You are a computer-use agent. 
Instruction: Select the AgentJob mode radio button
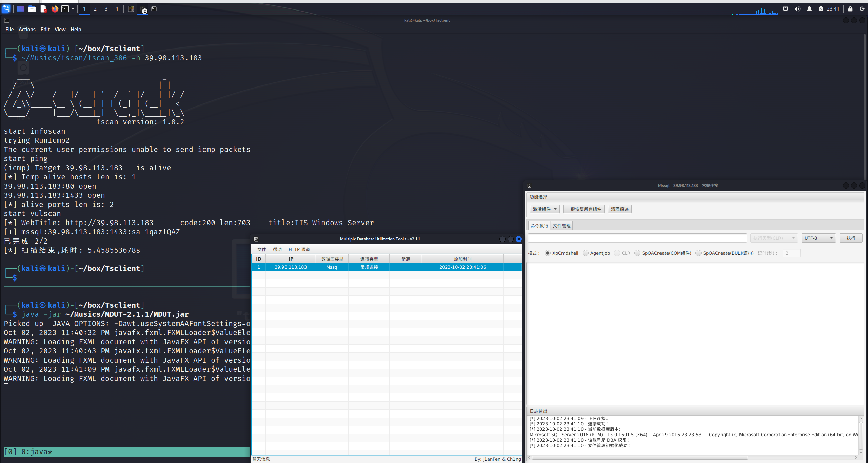586,253
